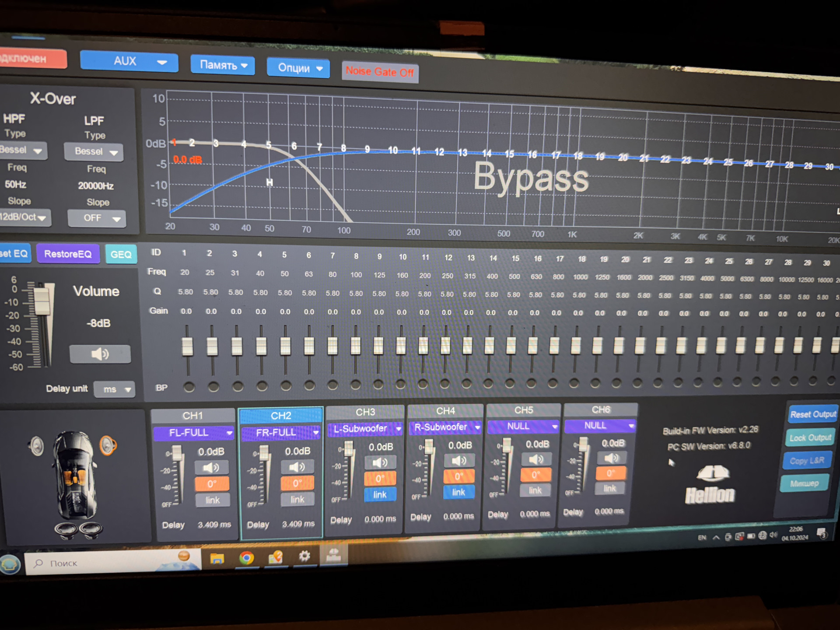Click the RestoreEQ button
Viewport: 840px width, 630px height.
[68, 254]
